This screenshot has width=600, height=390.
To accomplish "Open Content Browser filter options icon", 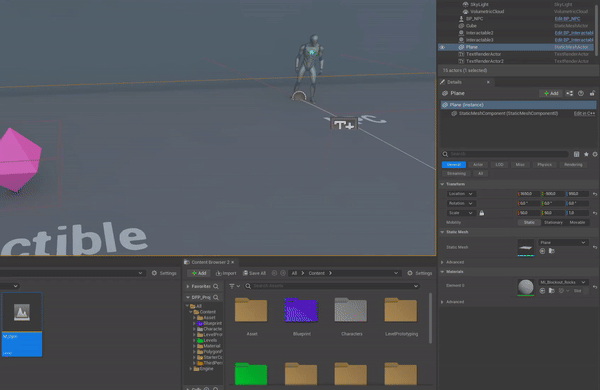I will click(234, 286).
